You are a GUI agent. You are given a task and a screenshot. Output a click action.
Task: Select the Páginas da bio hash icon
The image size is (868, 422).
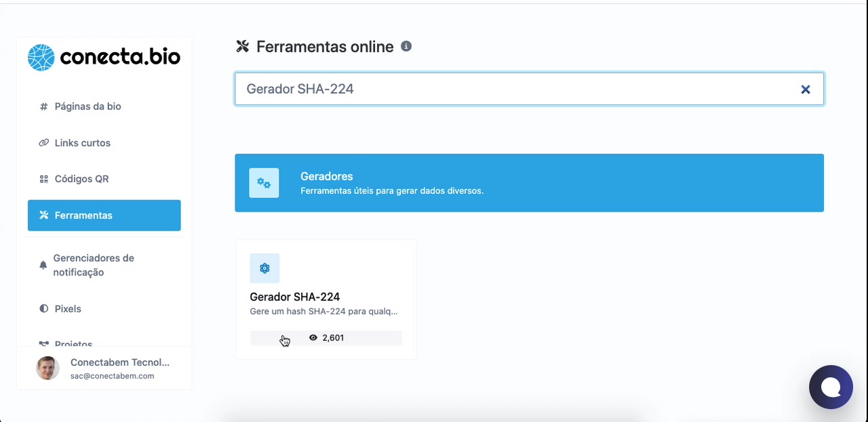[42, 106]
